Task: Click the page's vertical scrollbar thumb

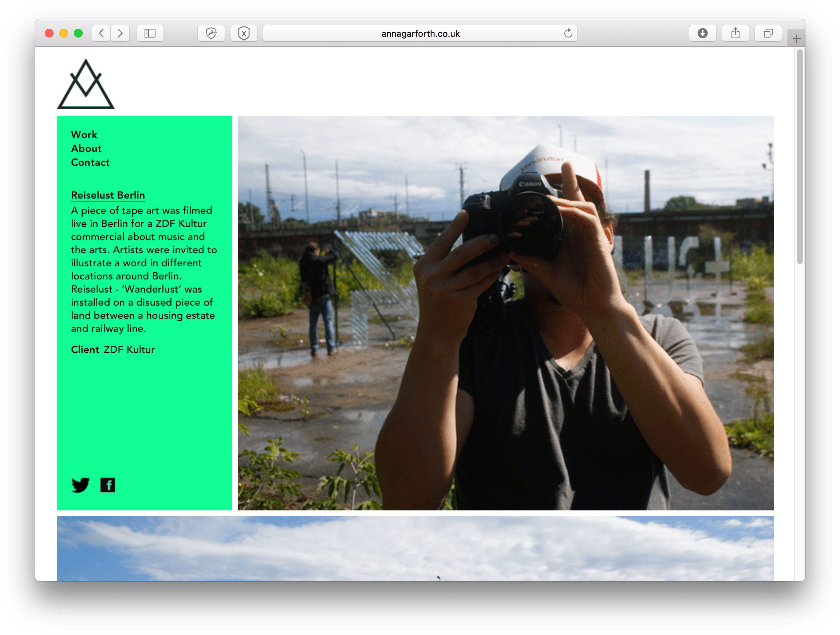Action: click(x=800, y=157)
